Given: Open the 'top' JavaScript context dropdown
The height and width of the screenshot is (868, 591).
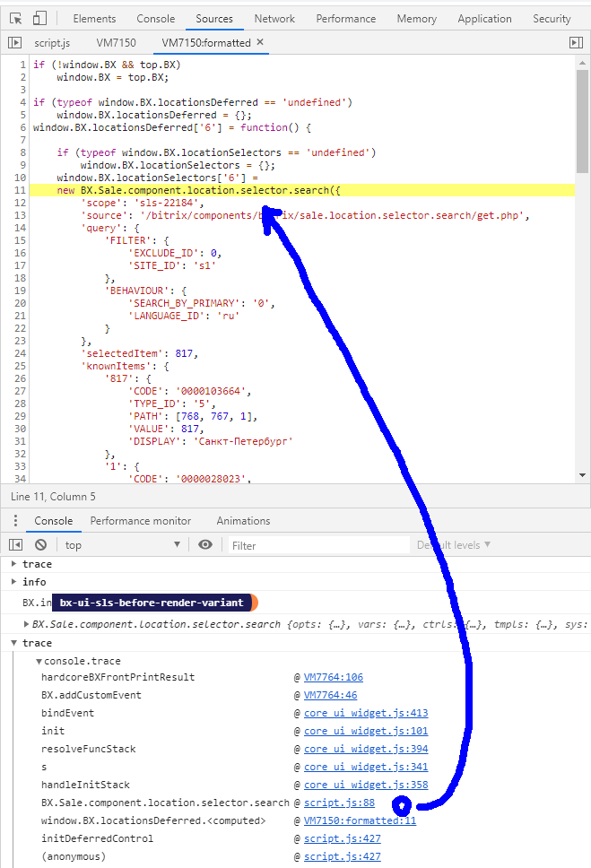Looking at the screenshot, I should click(121, 545).
